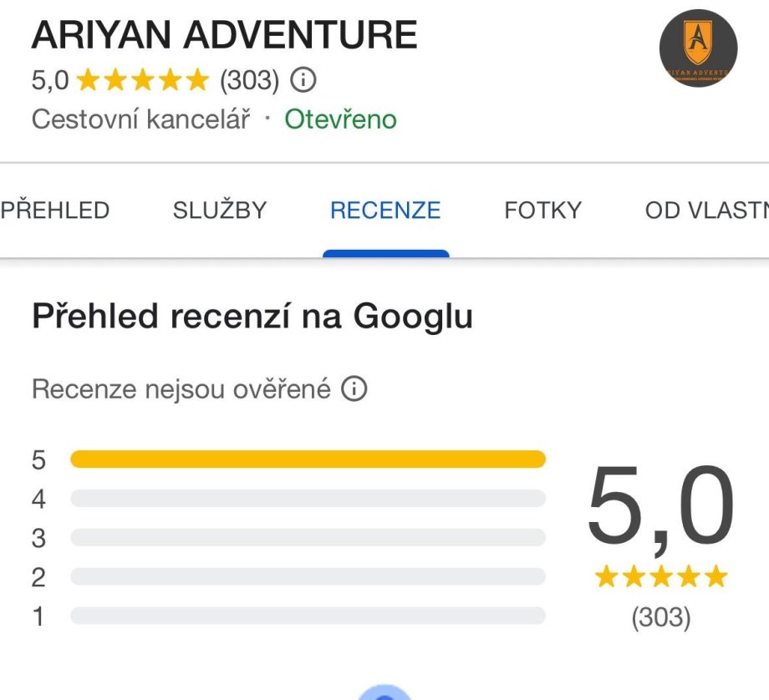
Task: Switch to the Služby tab
Action: pyautogui.click(x=219, y=211)
